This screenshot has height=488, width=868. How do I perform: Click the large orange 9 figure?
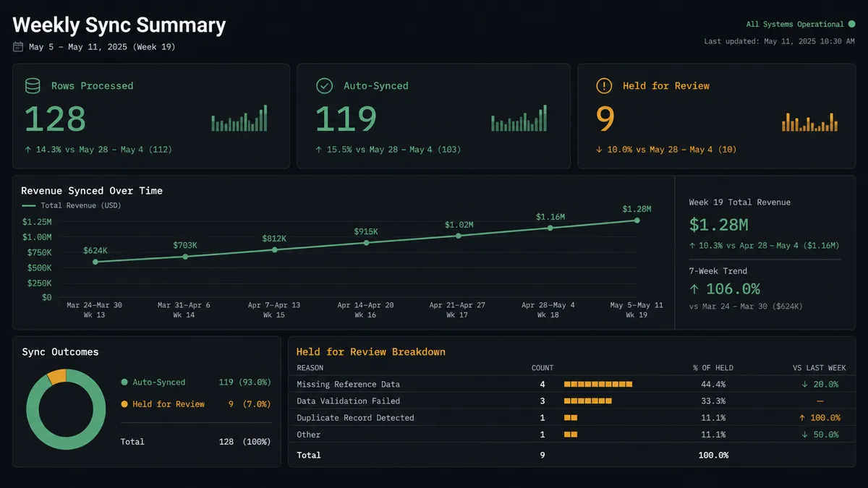[x=605, y=119]
